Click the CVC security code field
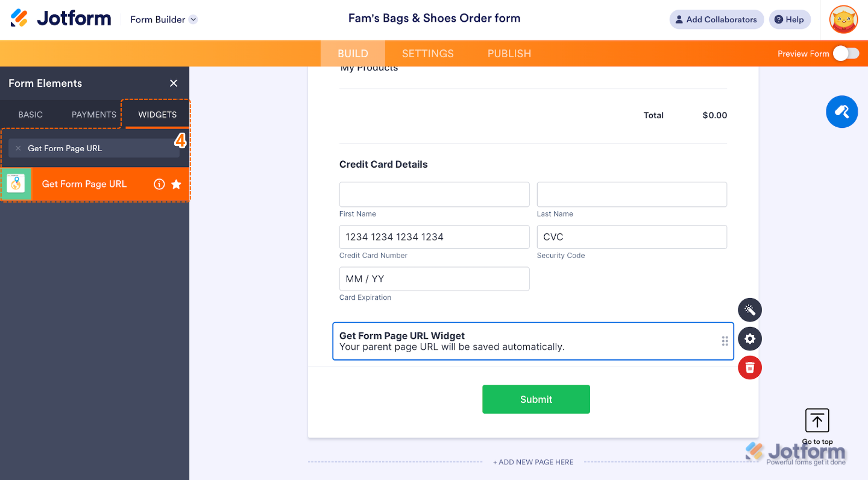868x480 pixels. click(x=632, y=237)
